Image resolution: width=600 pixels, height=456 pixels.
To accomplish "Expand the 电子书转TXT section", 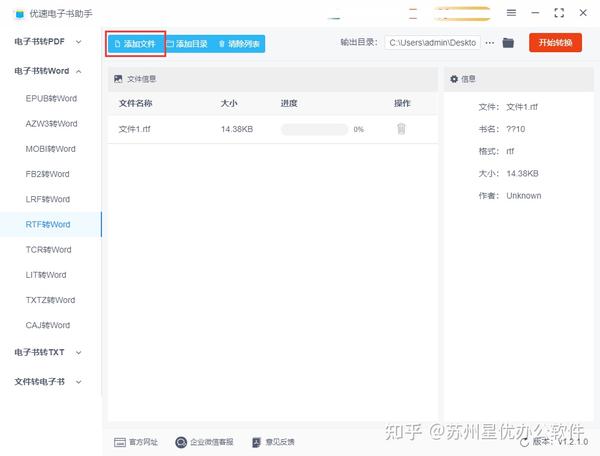I will click(48, 352).
